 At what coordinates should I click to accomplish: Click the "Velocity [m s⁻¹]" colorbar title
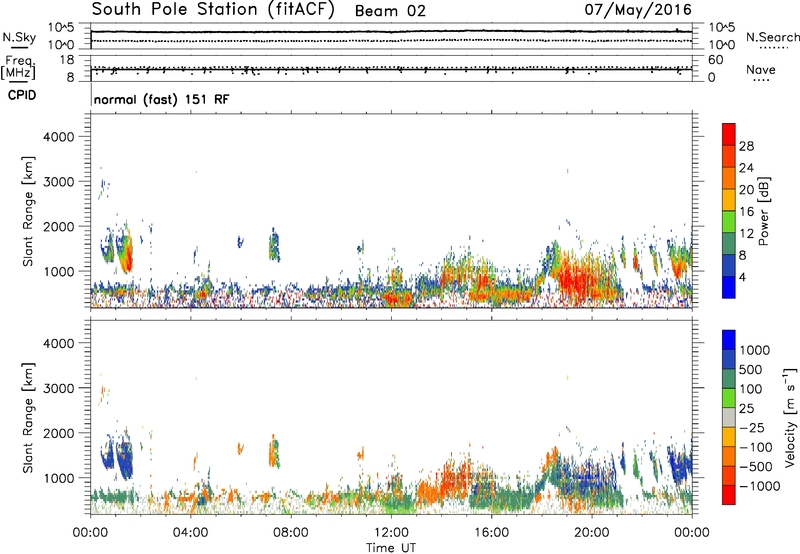(790, 417)
